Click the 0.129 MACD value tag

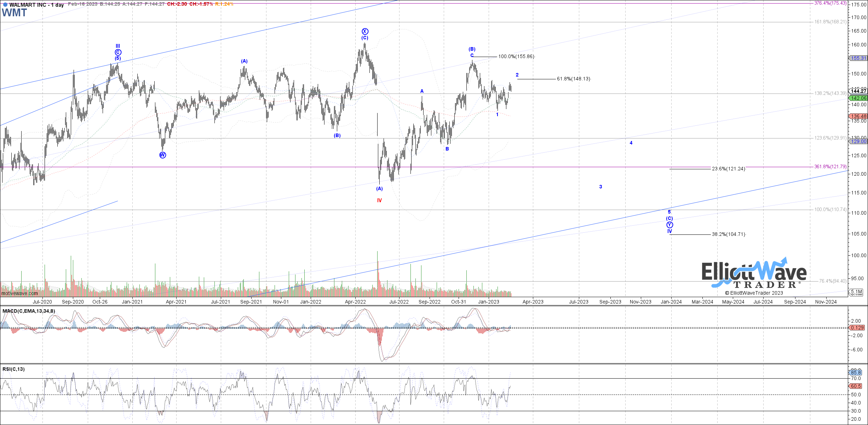857,328
